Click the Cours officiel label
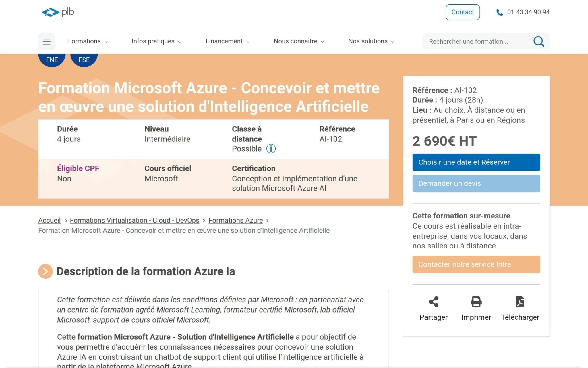Viewport: 588px width, 368px height. pyautogui.click(x=168, y=168)
